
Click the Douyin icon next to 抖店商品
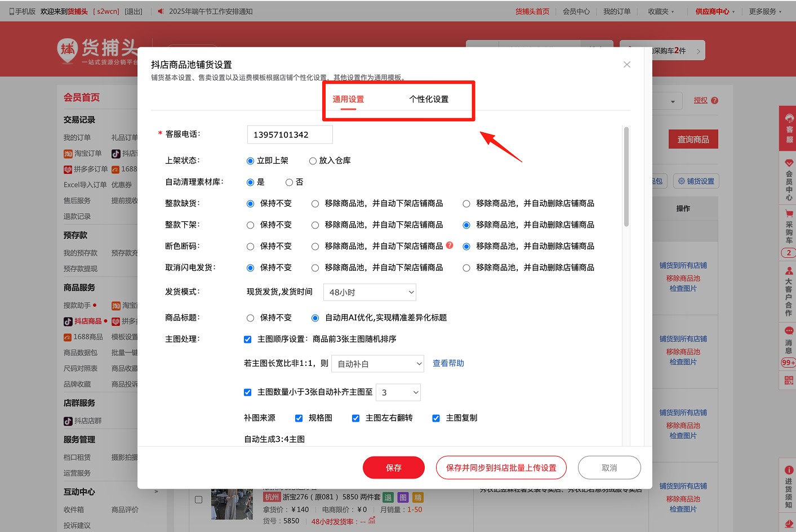coord(68,321)
